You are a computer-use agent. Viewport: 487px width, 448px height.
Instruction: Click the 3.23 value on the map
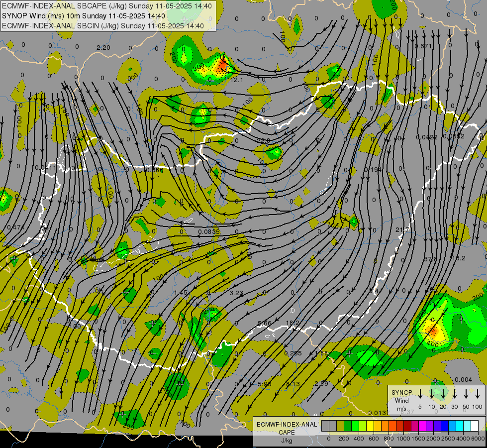click(x=236, y=293)
